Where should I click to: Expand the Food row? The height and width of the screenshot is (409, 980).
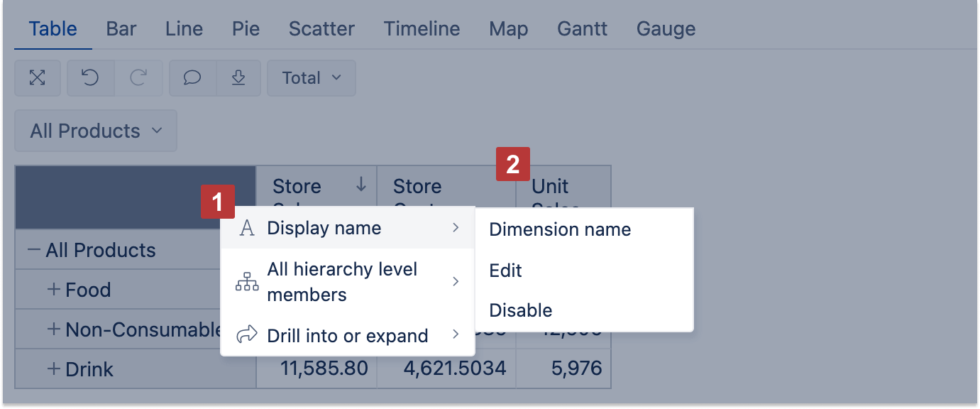click(x=53, y=290)
